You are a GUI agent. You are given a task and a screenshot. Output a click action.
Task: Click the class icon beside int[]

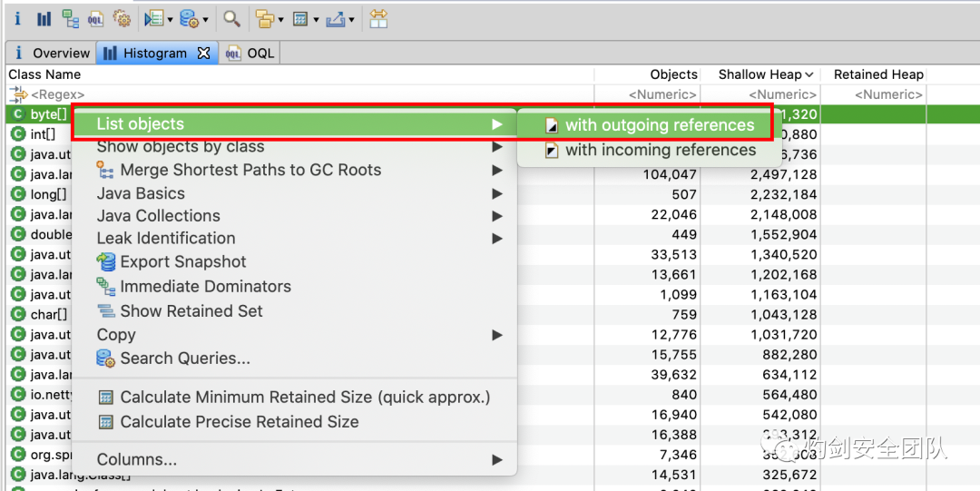[x=19, y=133]
